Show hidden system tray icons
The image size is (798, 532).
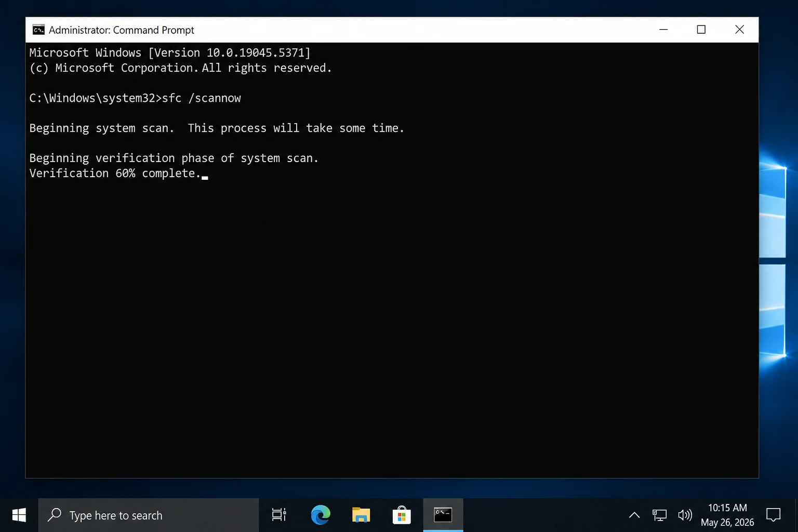click(x=634, y=515)
